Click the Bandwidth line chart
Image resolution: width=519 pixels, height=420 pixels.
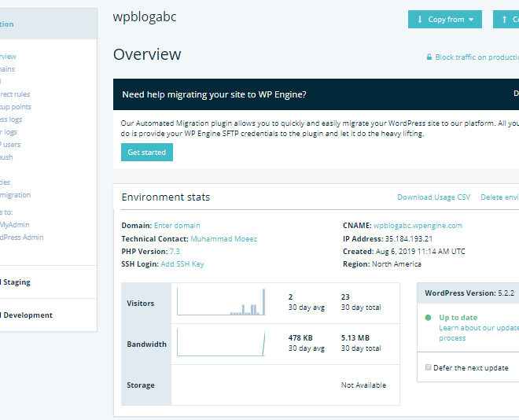pos(221,343)
